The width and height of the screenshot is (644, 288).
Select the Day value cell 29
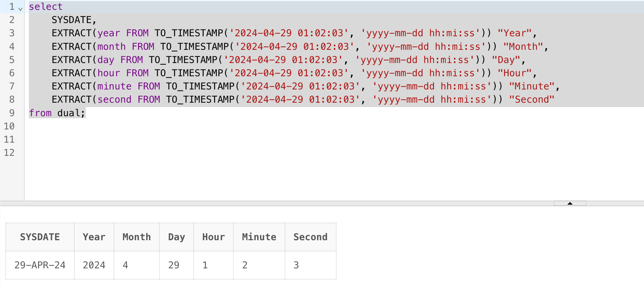(174, 265)
